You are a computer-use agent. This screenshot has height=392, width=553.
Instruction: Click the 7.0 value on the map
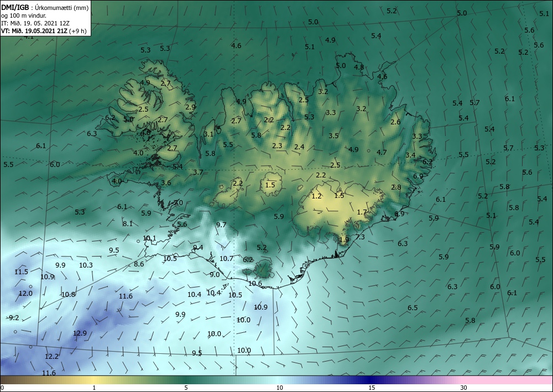coord(178,203)
